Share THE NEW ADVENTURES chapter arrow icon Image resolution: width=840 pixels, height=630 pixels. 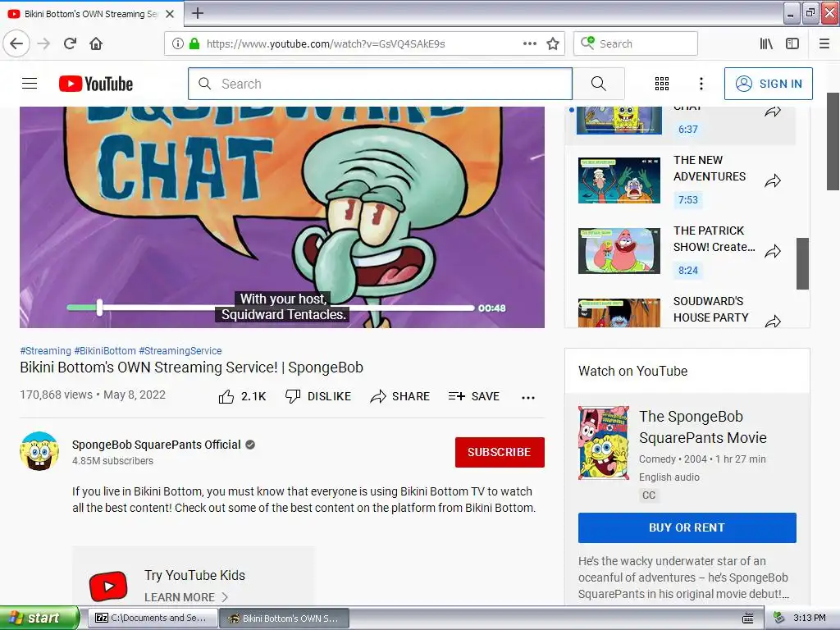coord(773,181)
